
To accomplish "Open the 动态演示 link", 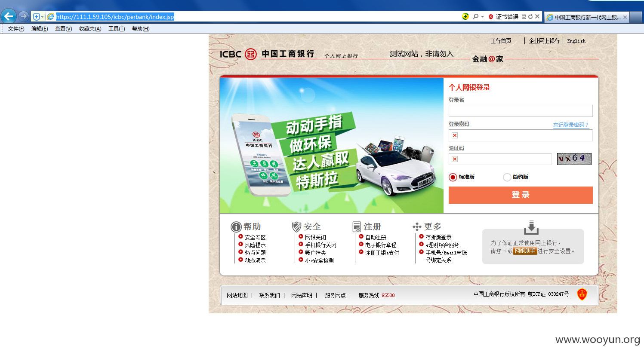I will (255, 260).
